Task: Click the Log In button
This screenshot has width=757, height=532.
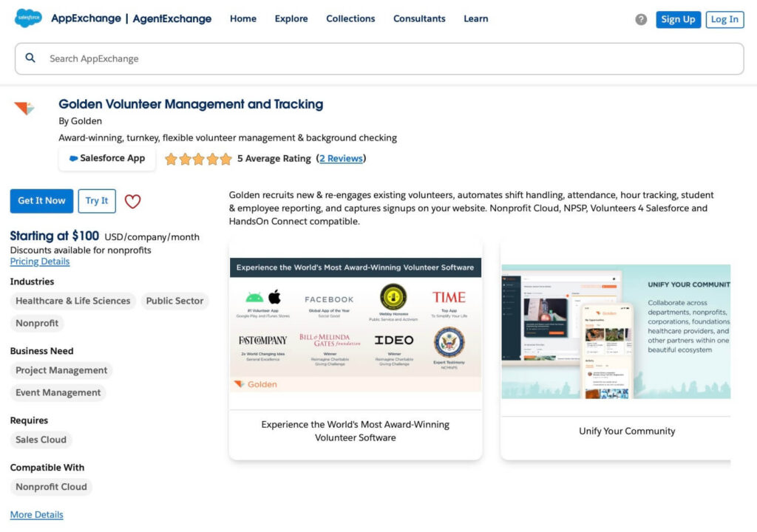Action: 724,19
